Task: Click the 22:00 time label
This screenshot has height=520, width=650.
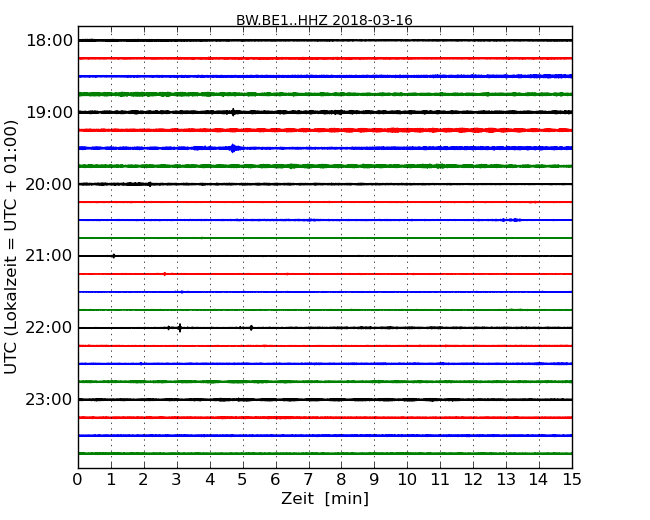Action: (x=49, y=328)
